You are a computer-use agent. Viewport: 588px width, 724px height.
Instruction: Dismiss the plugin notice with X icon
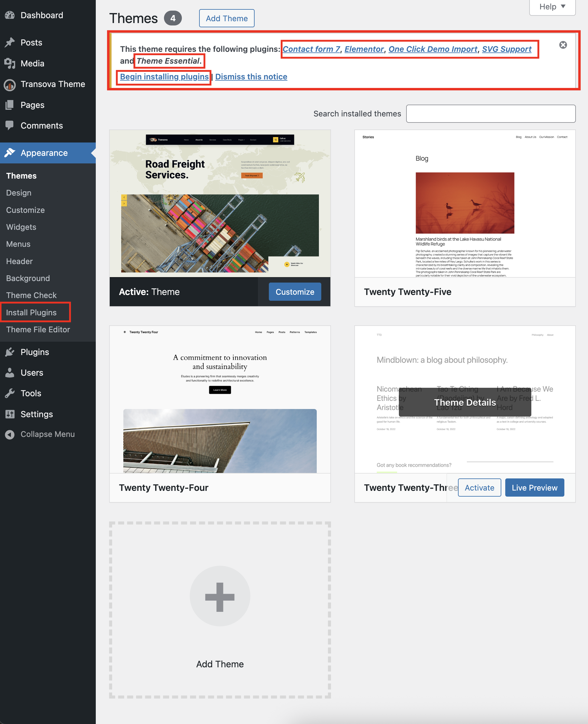click(563, 45)
